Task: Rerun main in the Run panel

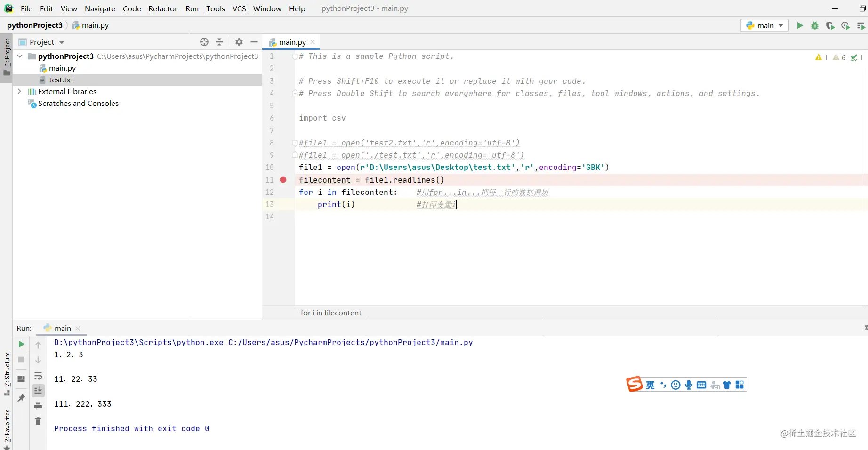Action: pyautogui.click(x=21, y=344)
